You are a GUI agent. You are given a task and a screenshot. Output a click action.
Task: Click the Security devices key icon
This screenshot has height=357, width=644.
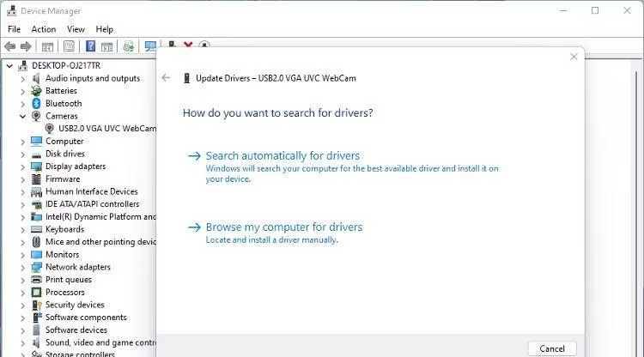(36, 305)
